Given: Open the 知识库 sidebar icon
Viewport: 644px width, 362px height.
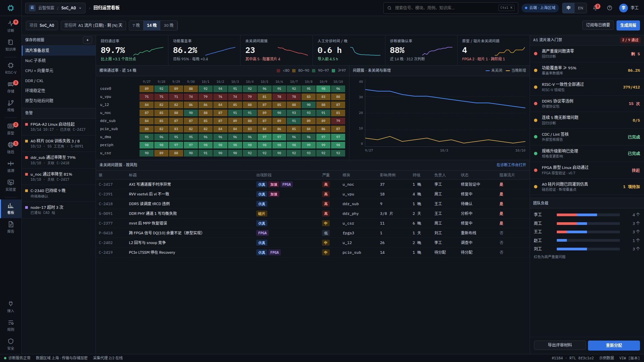Looking at the screenshot, I should [x=11, y=45].
